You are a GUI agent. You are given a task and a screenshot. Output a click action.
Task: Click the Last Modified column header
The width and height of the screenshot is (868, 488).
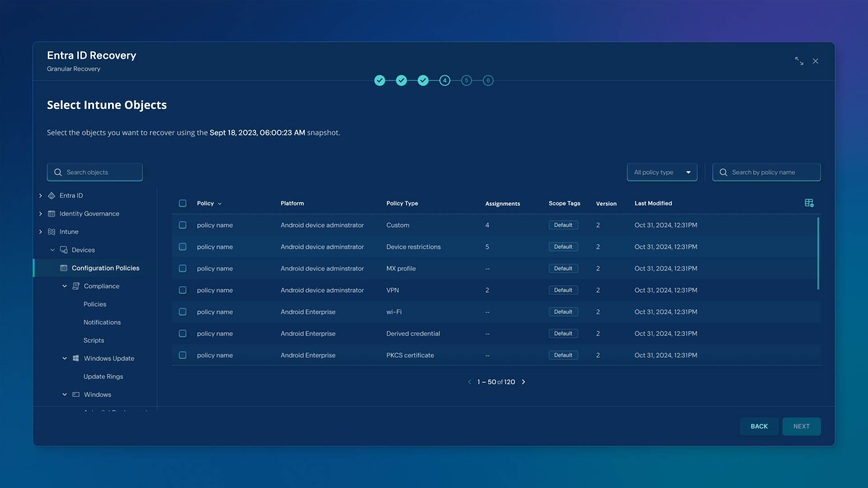point(653,203)
